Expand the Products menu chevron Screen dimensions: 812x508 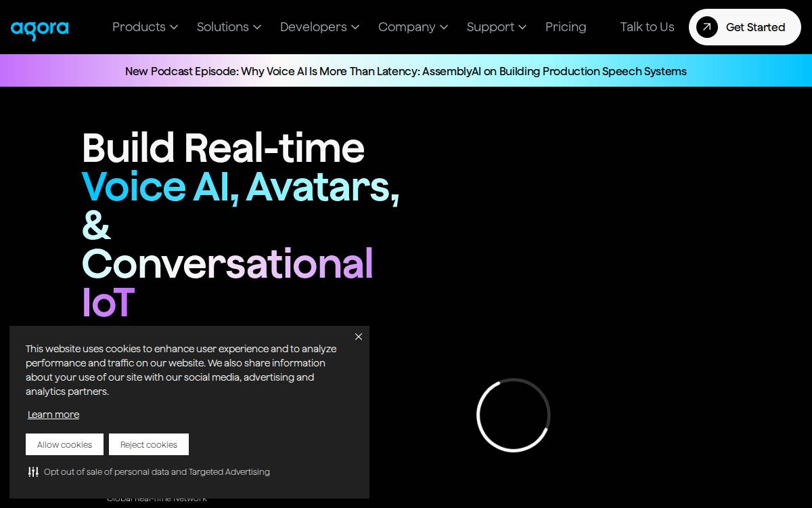174,27
